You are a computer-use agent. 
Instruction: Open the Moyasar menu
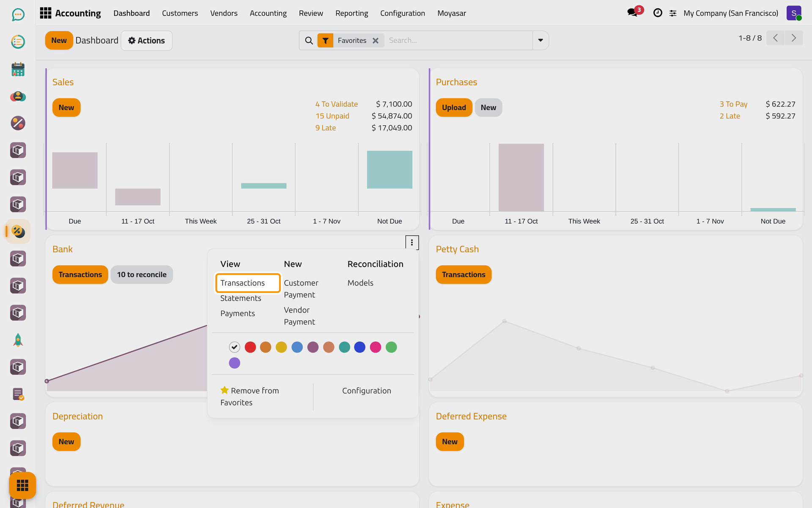pos(452,13)
